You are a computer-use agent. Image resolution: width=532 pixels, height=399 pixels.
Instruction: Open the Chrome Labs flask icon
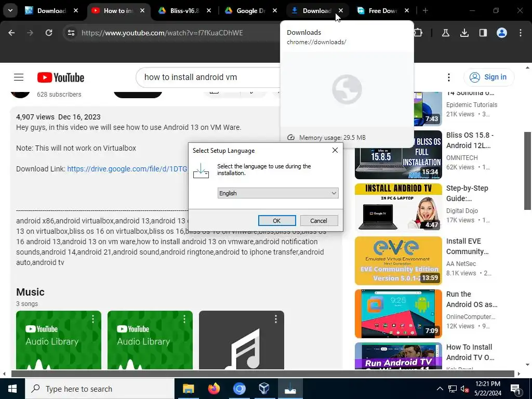pyautogui.click(x=445, y=33)
